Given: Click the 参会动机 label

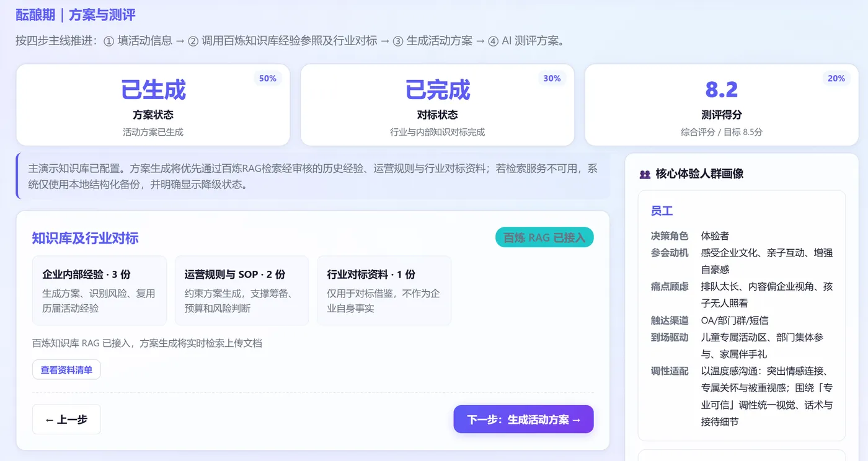Looking at the screenshot, I should click(670, 253).
